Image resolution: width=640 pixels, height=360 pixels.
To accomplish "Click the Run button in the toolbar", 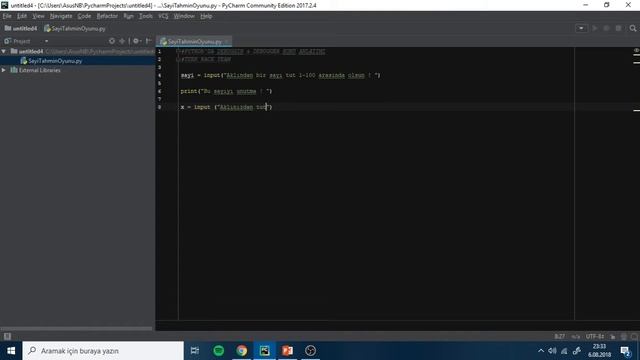I will [x=595, y=28].
